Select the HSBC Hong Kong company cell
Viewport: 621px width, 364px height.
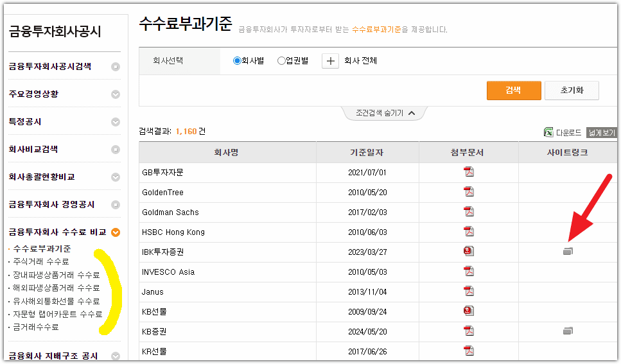[227, 232]
